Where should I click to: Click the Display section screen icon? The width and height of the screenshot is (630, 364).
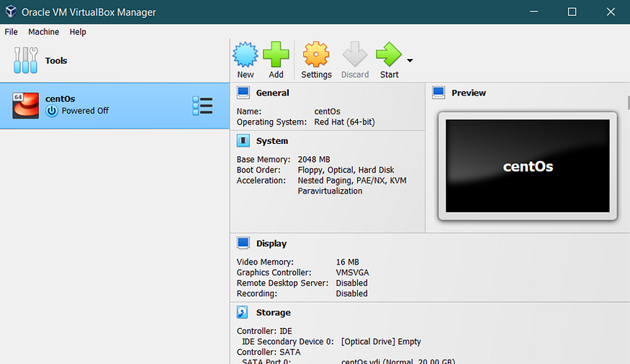[x=243, y=243]
